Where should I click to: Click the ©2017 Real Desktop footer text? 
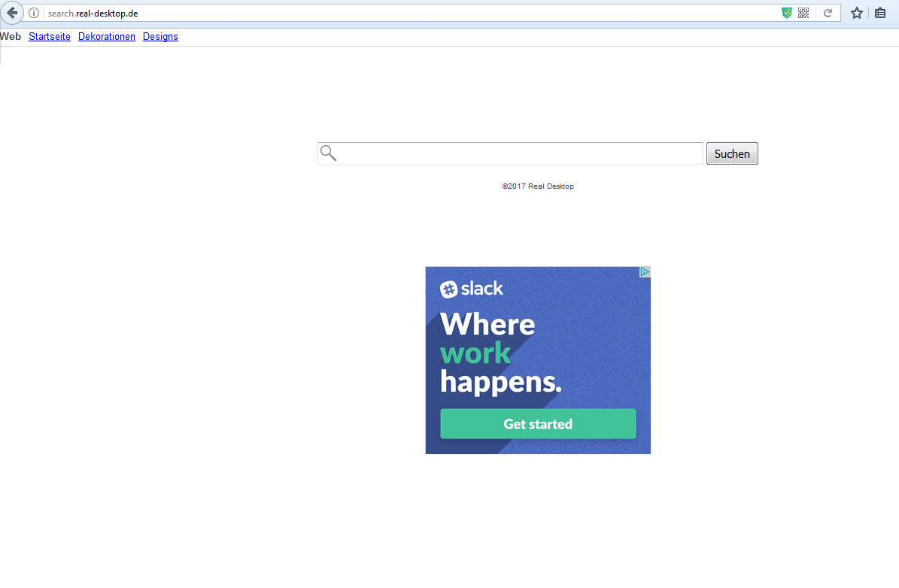538,186
